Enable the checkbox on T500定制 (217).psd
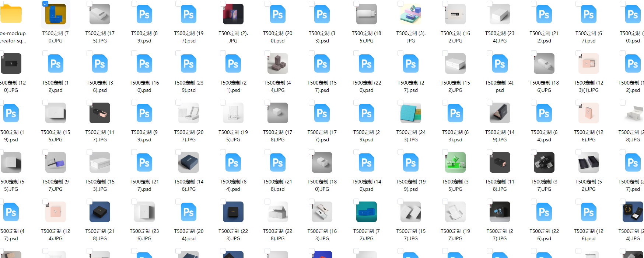Viewport: 644px width, 258px height. [x=134, y=152]
